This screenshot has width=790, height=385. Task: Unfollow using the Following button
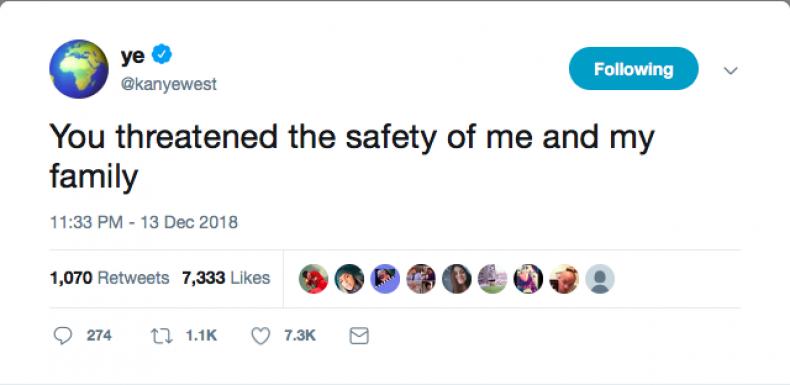tap(633, 69)
